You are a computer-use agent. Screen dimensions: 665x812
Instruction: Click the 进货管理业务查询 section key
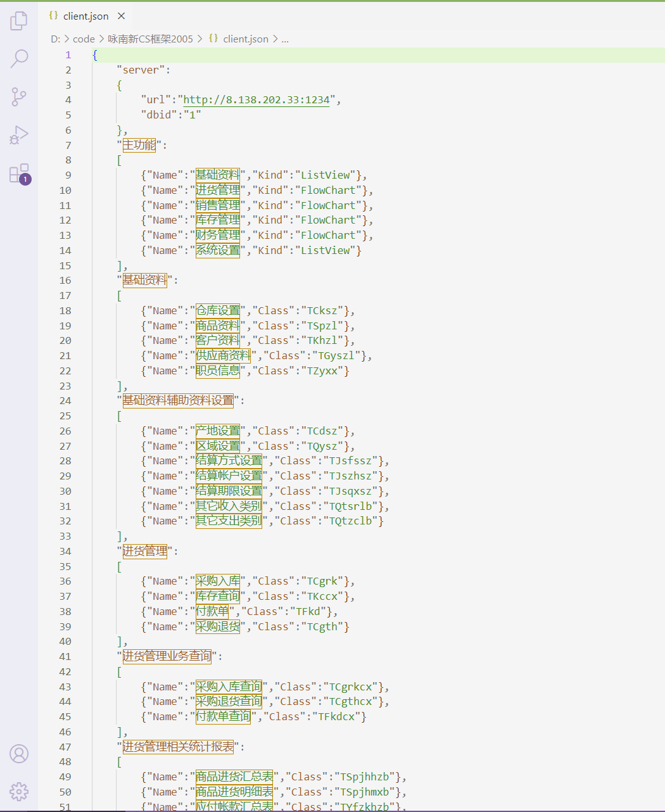click(167, 656)
